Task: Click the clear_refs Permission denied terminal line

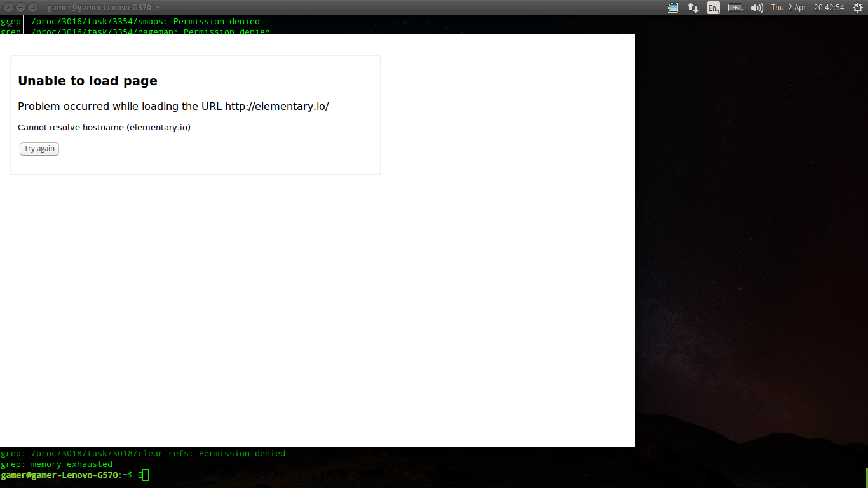Action: coord(143,454)
